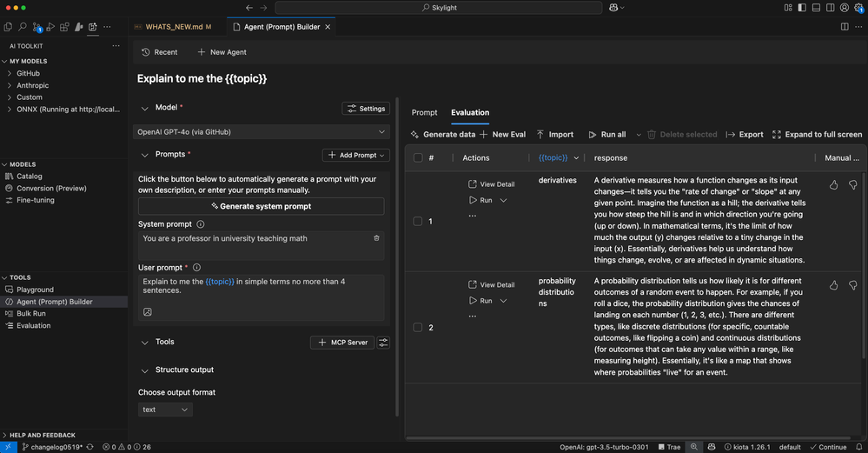Switch to the Evaluation tab
The width and height of the screenshot is (868, 453).
[x=470, y=112]
